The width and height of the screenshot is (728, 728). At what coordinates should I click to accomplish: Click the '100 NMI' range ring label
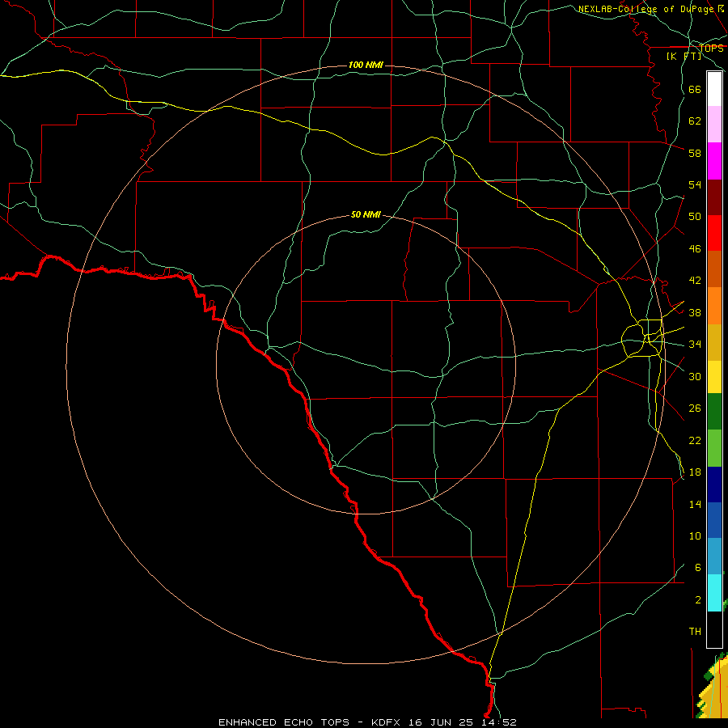click(366, 65)
